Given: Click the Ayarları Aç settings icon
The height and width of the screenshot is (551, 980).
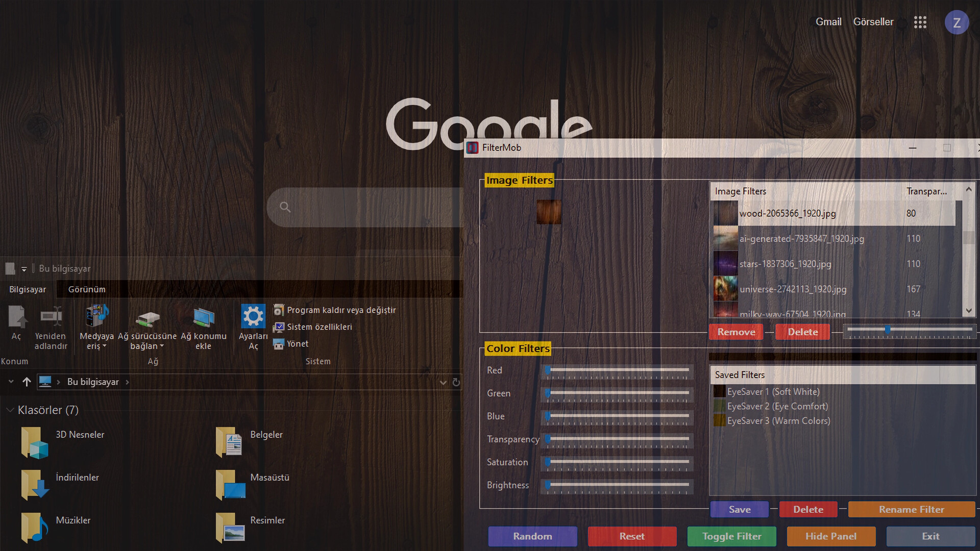Looking at the screenshot, I should click(253, 315).
